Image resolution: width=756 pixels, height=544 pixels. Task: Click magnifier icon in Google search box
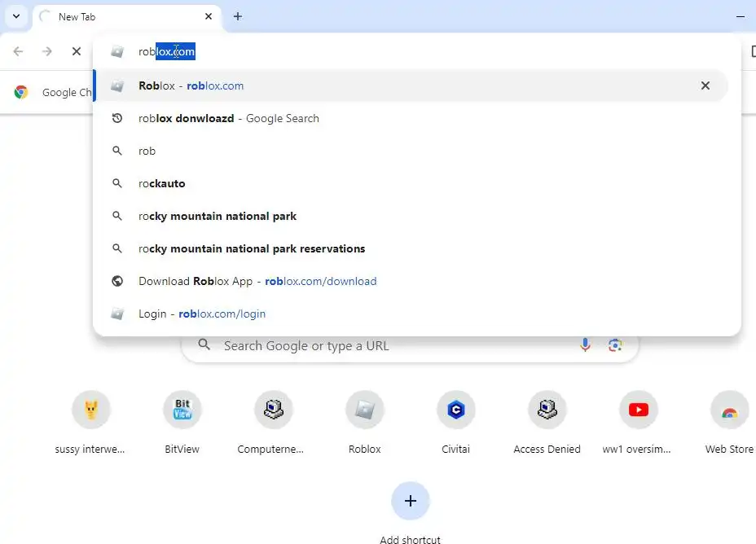tap(204, 344)
